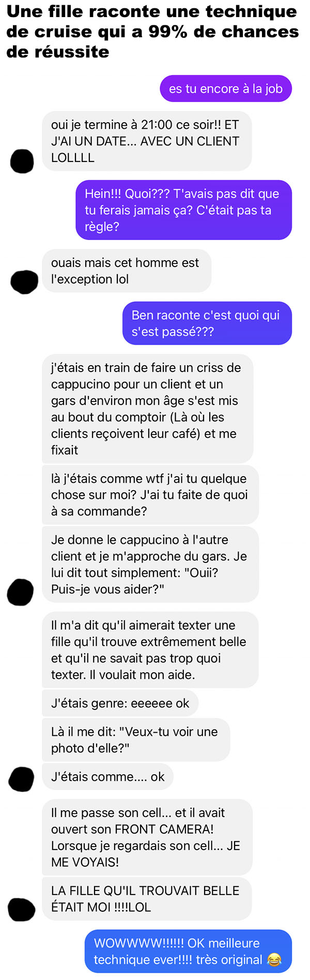This screenshot has width=310, height=980.
Task: Click the 'là j'étais comme wtf' message
Action: coord(150,495)
